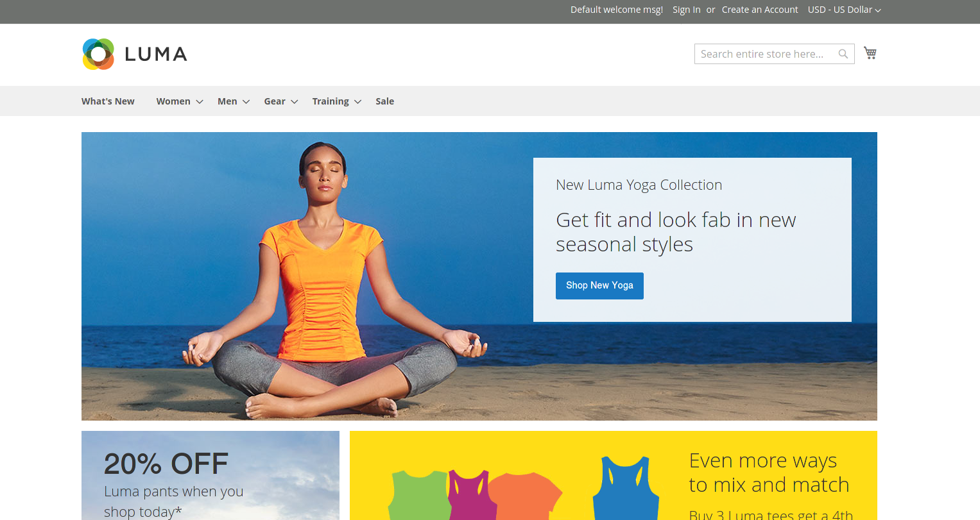Viewport: 980px width, 520px height.
Task: Click the search magnifier icon
Action: (843, 54)
